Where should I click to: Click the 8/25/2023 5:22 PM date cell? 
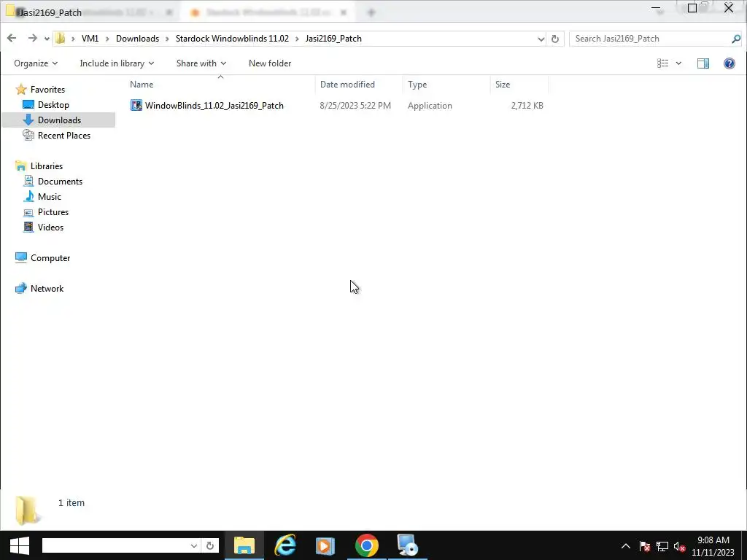click(x=355, y=106)
